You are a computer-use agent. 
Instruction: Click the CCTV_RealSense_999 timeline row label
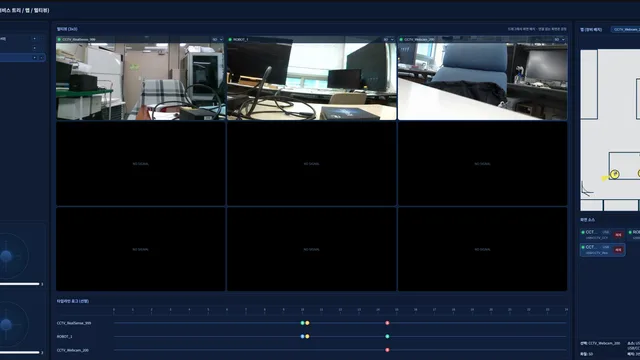(74, 323)
